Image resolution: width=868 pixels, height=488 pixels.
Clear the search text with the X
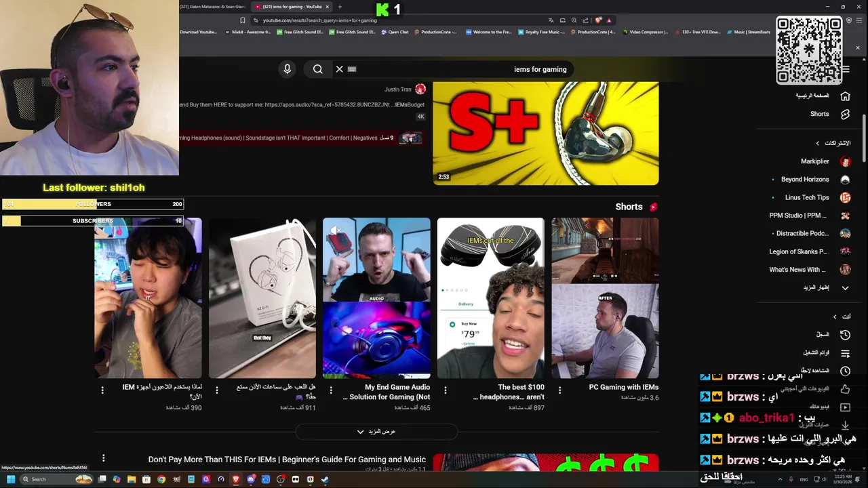pos(340,69)
